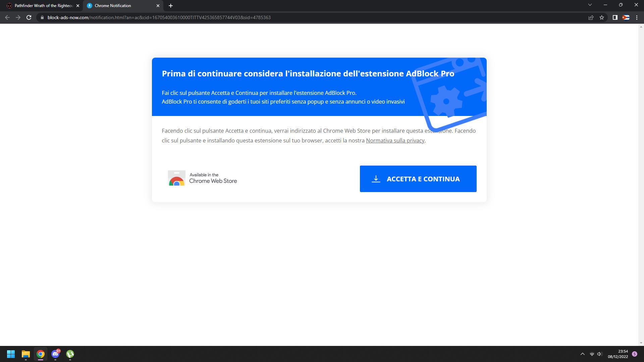Open the side panel icon in toolbar
Screen dimensions: 644x362
615,17
